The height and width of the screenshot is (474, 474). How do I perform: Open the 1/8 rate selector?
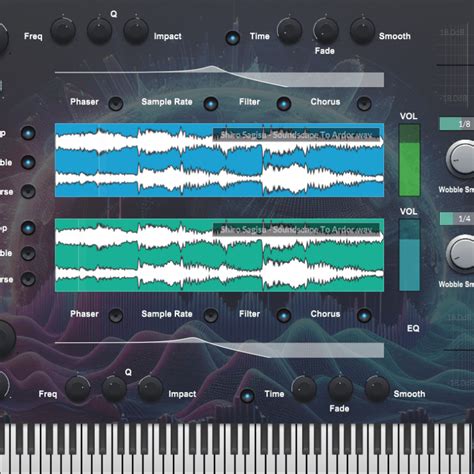coord(457,124)
